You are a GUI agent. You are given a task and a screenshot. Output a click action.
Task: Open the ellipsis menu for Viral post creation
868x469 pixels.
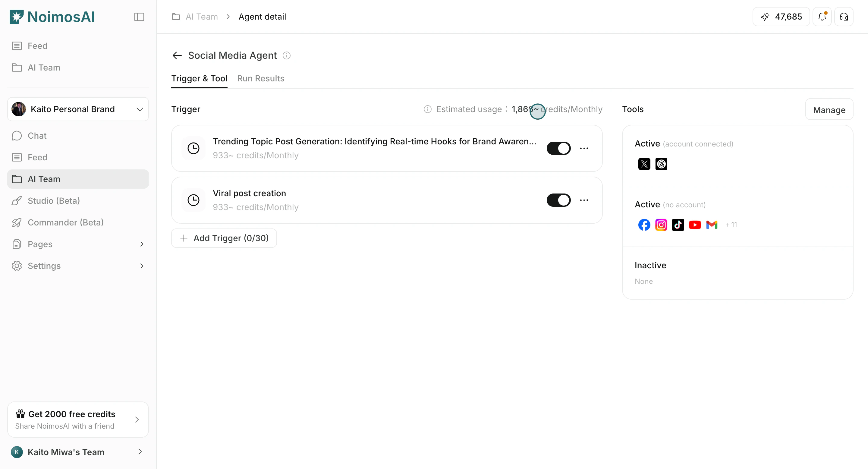[584, 200]
